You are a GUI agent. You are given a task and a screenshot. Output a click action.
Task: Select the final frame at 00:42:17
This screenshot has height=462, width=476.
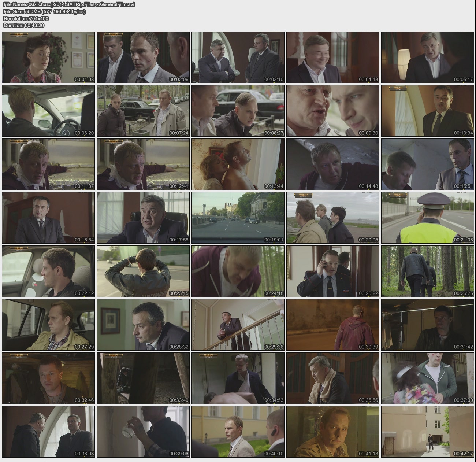click(x=428, y=432)
